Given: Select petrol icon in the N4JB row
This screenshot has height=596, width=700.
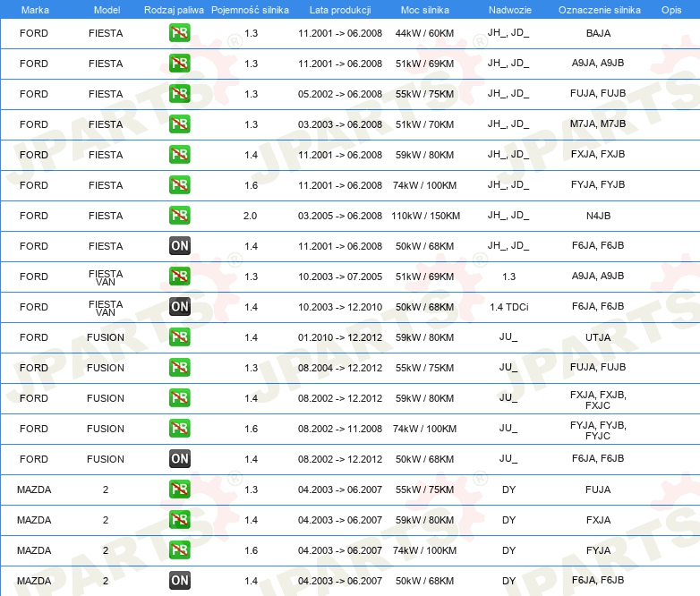Looking at the screenshot, I should 179,215.
